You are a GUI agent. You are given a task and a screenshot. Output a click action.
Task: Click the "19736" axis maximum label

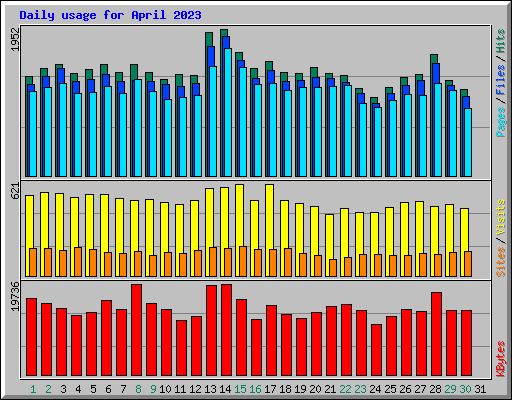coord(16,297)
